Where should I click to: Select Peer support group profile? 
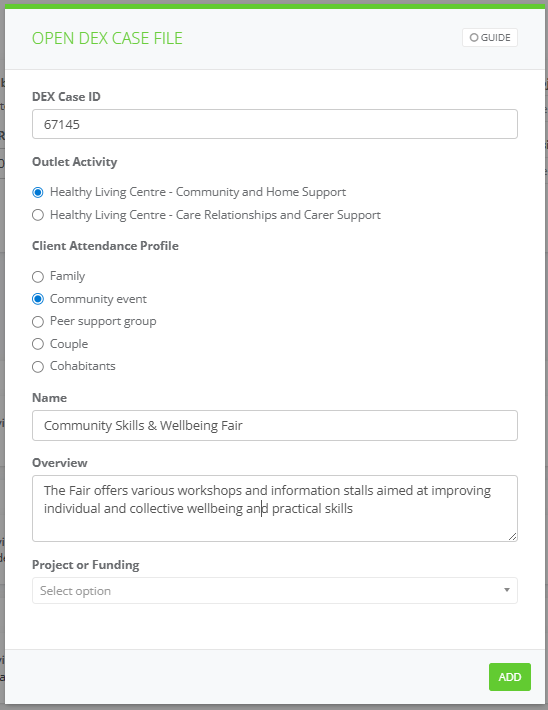point(38,321)
